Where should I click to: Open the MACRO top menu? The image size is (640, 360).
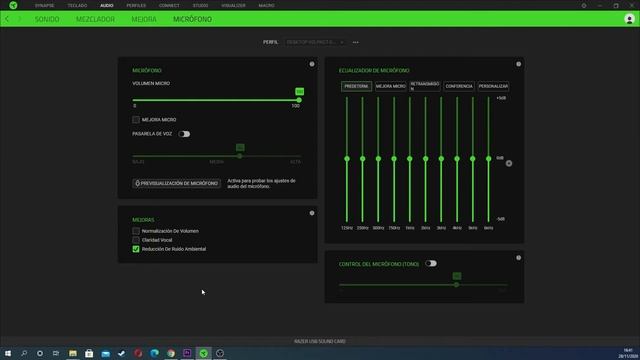pyautogui.click(x=266, y=6)
